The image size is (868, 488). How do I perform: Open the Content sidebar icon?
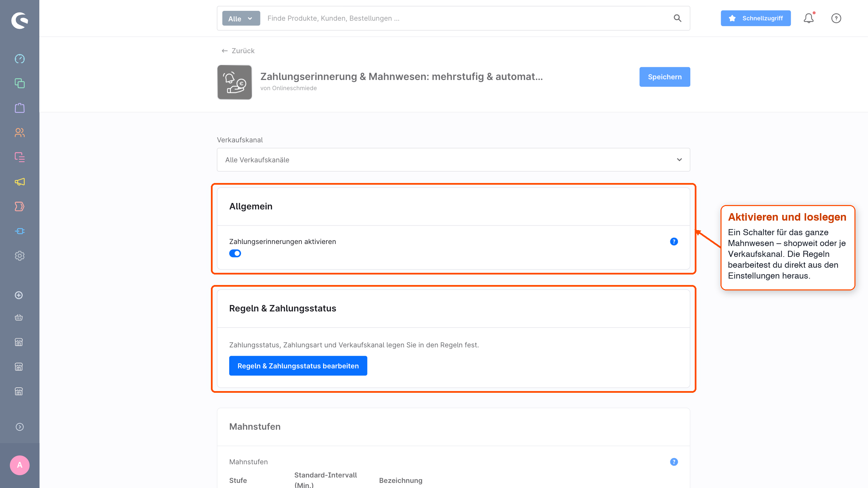(x=20, y=157)
